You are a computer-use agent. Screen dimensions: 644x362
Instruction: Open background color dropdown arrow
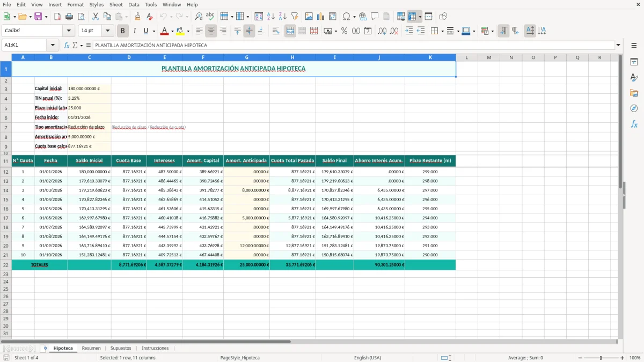pyautogui.click(x=188, y=31)
